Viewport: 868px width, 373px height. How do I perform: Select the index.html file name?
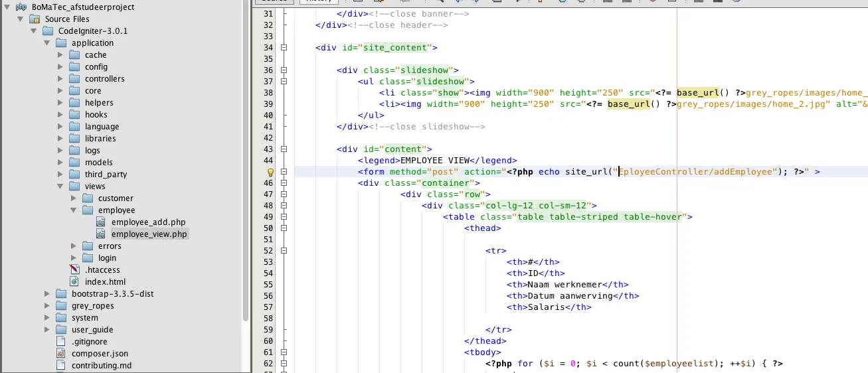tap(105, 282)
